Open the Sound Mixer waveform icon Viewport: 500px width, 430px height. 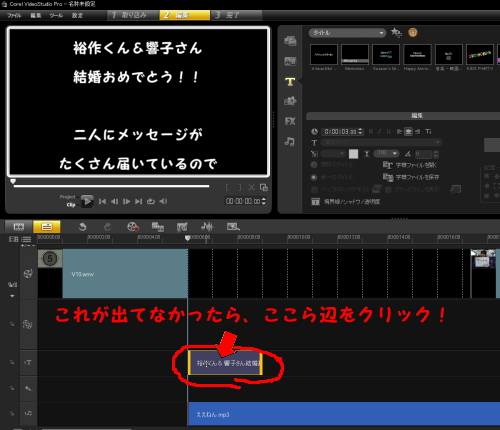click(207, 227)
